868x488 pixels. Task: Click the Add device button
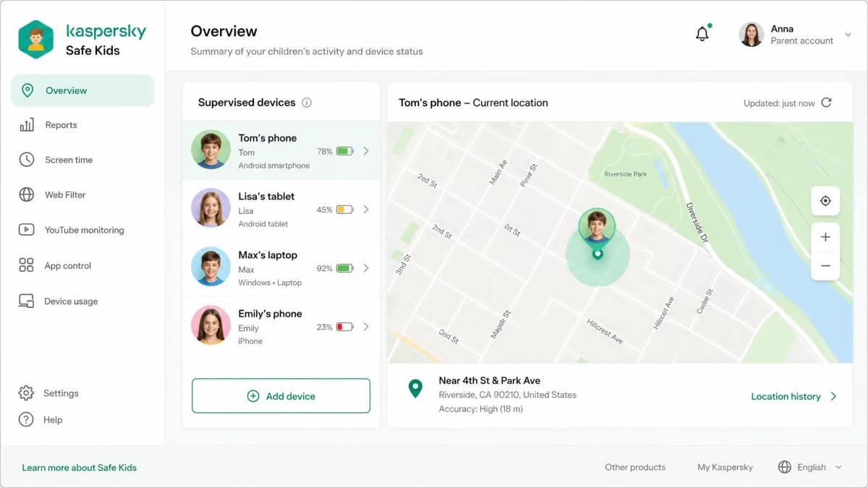[281, 396]
